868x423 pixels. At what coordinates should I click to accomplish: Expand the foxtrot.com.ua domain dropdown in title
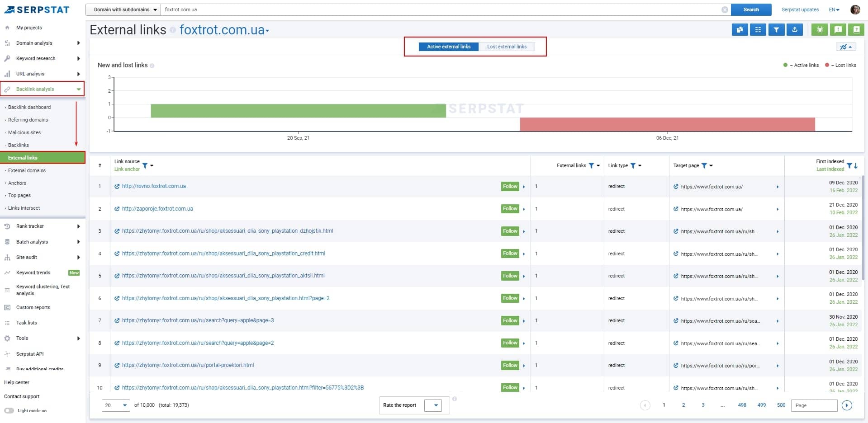267,31
